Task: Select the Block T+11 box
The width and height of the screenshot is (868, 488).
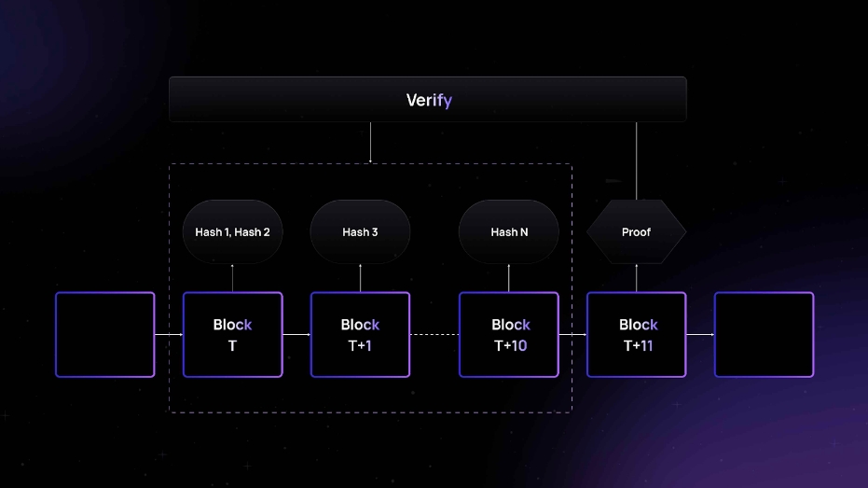Action: [x=637, y=335]
